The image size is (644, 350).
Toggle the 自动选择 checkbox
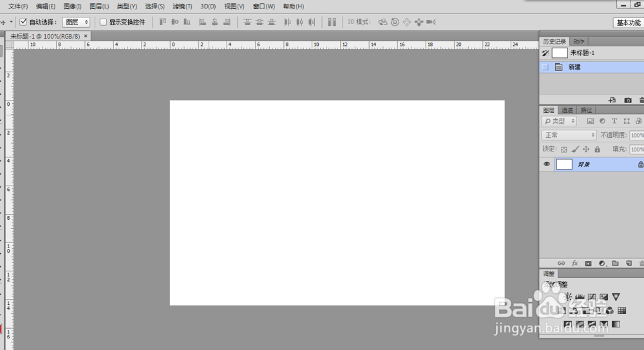point(23,22)
